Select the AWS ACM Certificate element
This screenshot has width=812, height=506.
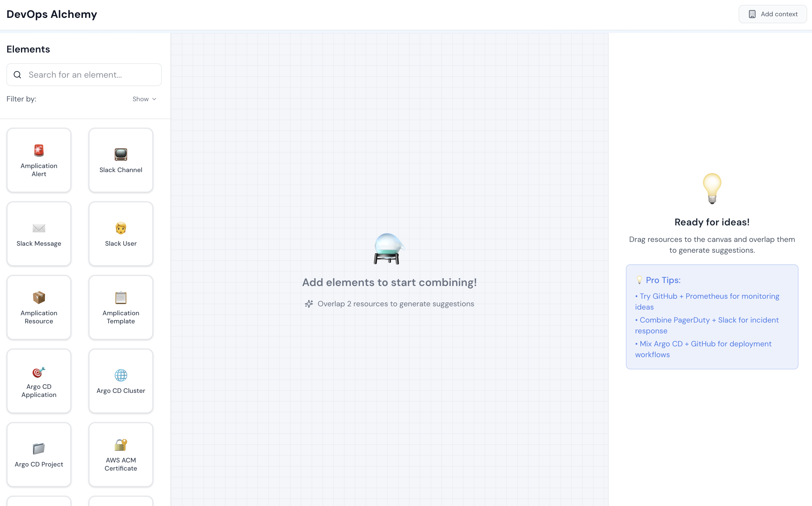point(121,455)
